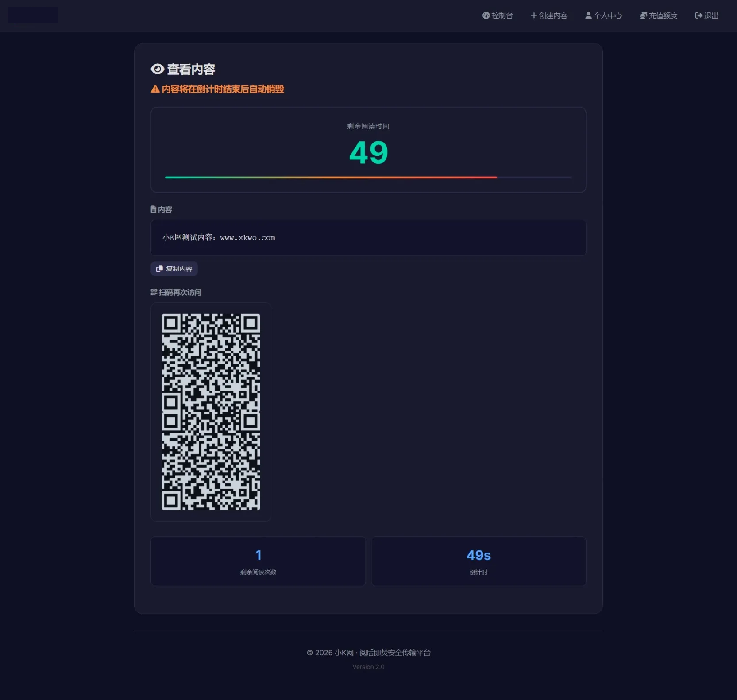Click 创建内容 in the top navigation
The image size is (737, 700).
549,15
